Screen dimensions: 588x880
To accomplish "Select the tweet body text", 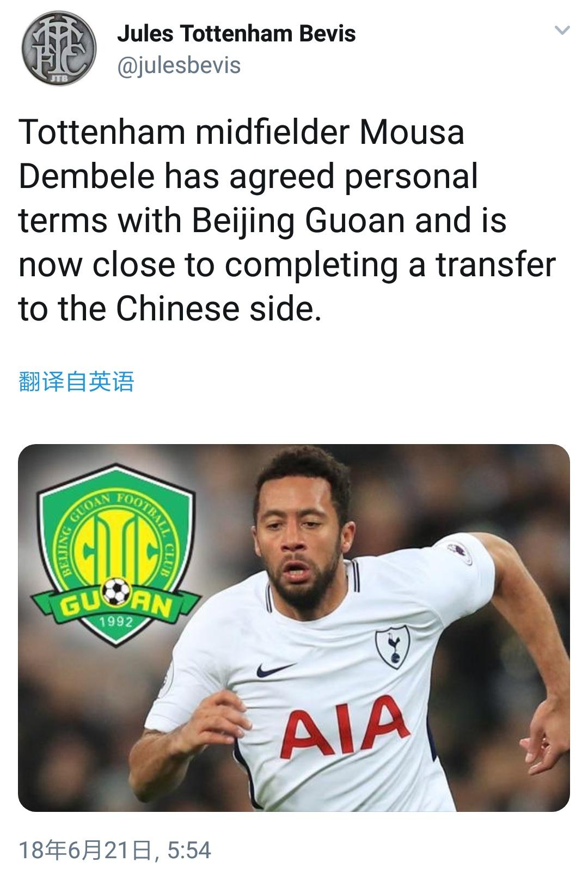I will 287,220.
